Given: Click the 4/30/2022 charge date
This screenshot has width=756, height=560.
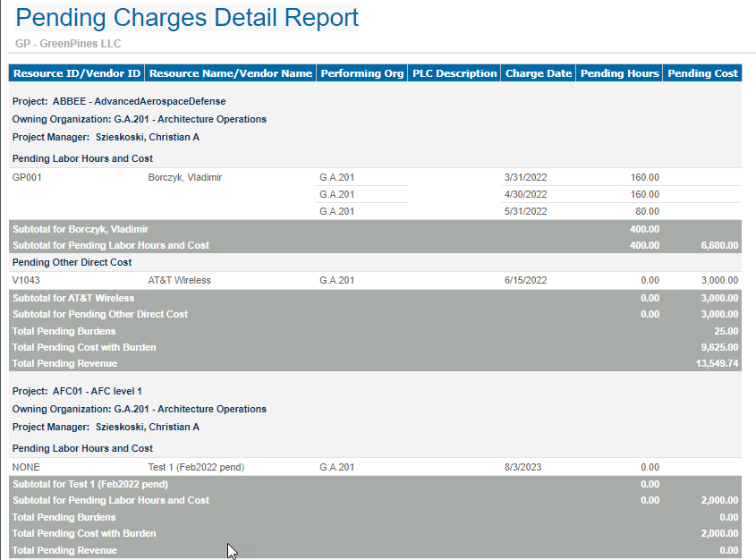Looking at the screenshot, I should coord(525,194).
